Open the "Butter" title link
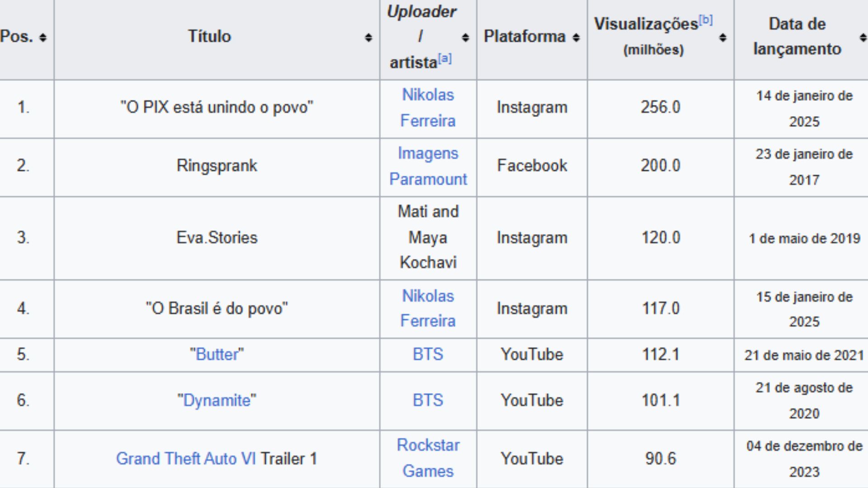The width and height of the screenshot is (868, 488). tap(217, 354)
